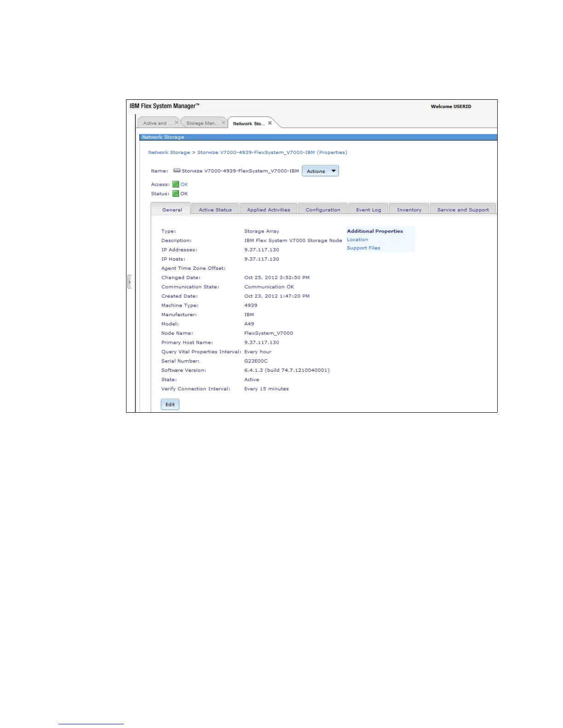Close the Network Sto... tab
Viewport: 563px width, 728px height.
(270, 123)
